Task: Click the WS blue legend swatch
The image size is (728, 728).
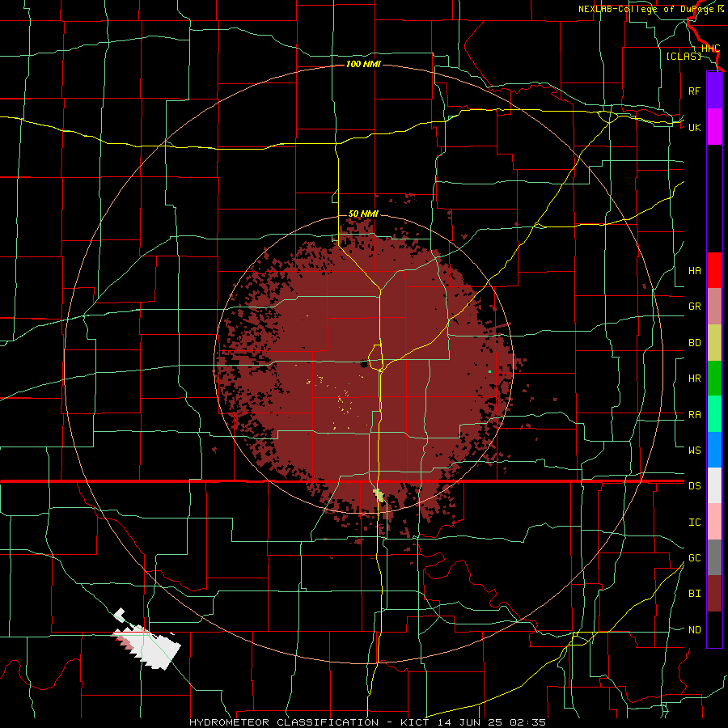Action: click(714, 450)
